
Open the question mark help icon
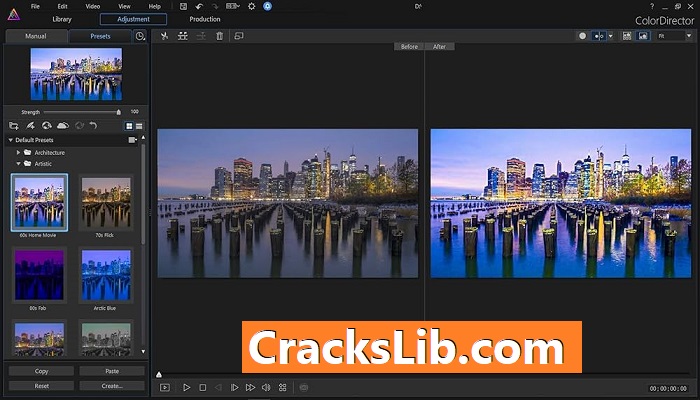[x=653, y=6]
